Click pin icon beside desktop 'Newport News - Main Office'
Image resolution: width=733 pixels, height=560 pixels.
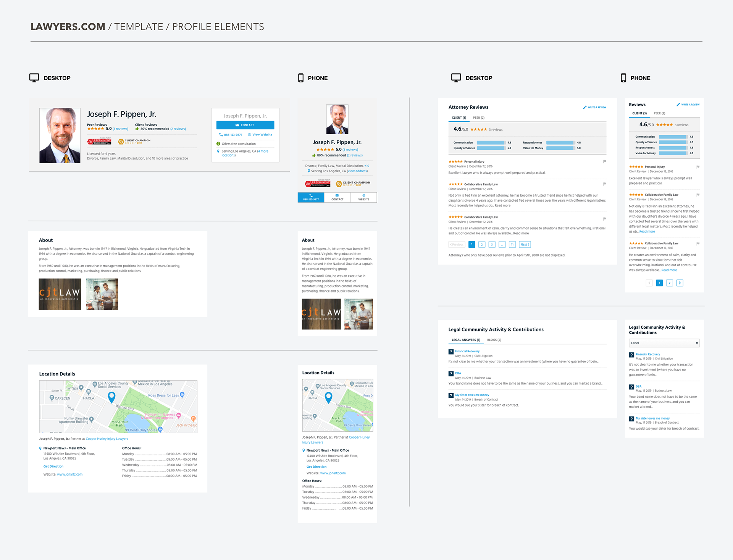40,449
